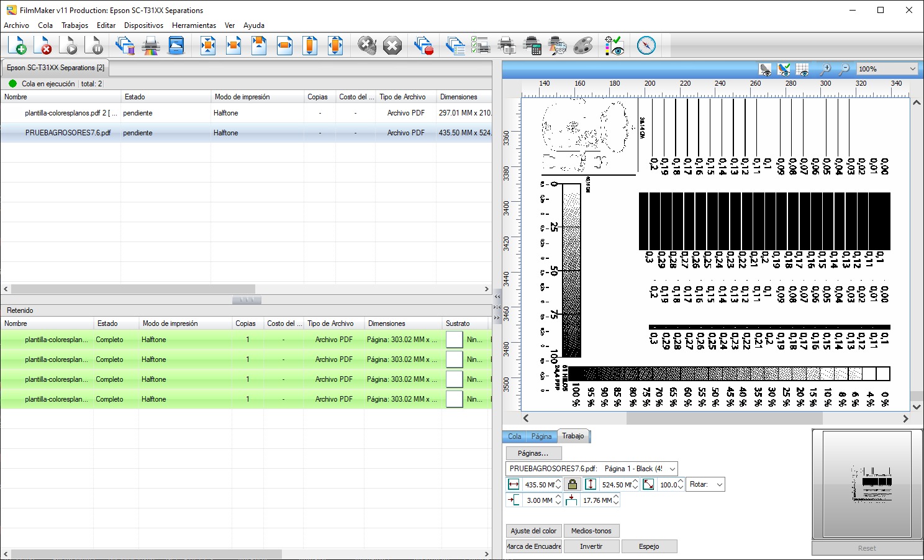Open the printer checklist icon
Screen dimensions: 924x560
(x=481, y=45)
